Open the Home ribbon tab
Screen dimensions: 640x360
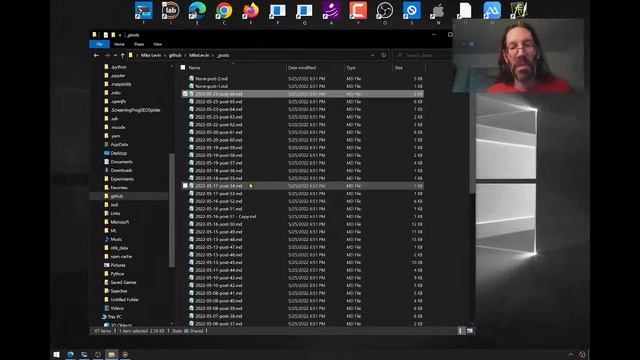pos(119,44)
